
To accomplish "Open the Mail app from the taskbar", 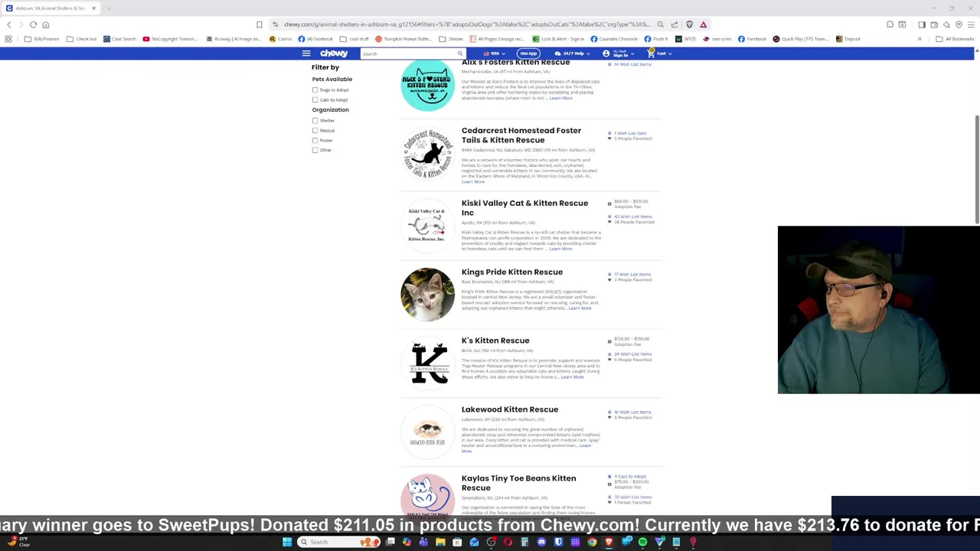I will [x=474, y=542].
